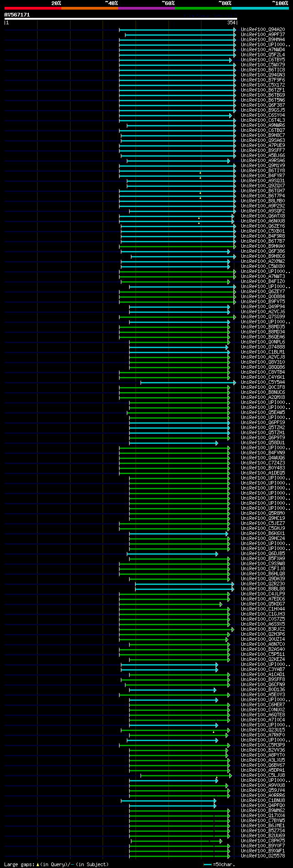The image size is (293, 868).
Task: Open hit UniRef100_Q5F2L4
Action: 263,55
